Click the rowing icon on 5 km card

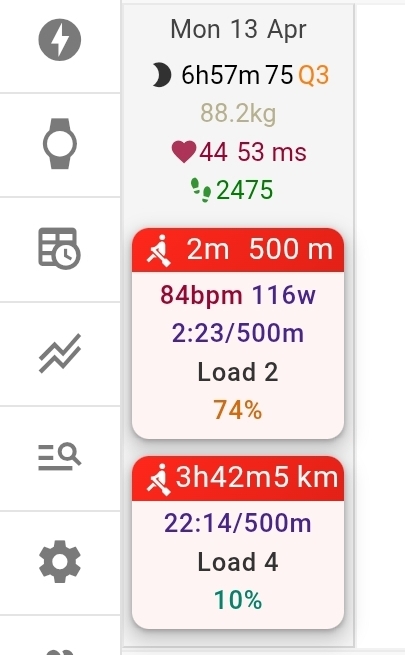click(159, 480)
